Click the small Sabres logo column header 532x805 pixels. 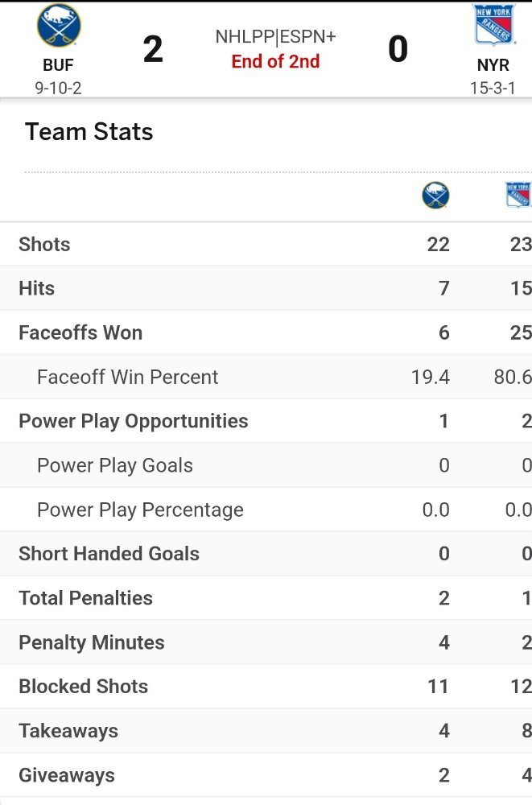tap(435, 195)
